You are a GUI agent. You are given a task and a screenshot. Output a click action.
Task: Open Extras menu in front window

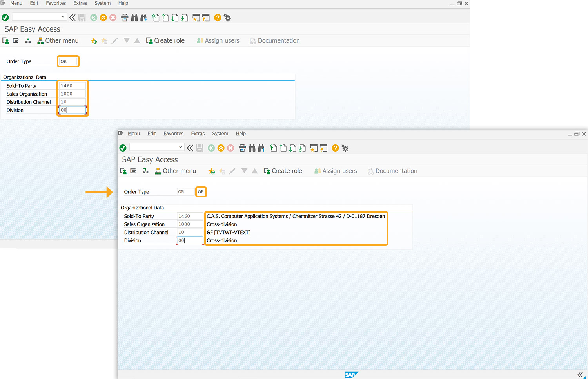click(198, 134)
